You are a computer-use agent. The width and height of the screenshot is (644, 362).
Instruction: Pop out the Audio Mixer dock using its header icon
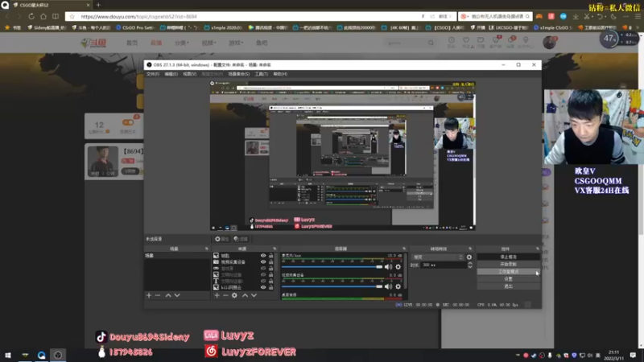pos(404,249)
